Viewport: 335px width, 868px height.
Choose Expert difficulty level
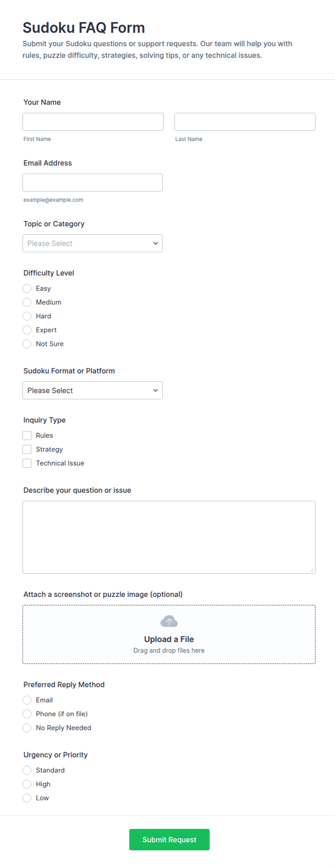[x=27, y=330]
